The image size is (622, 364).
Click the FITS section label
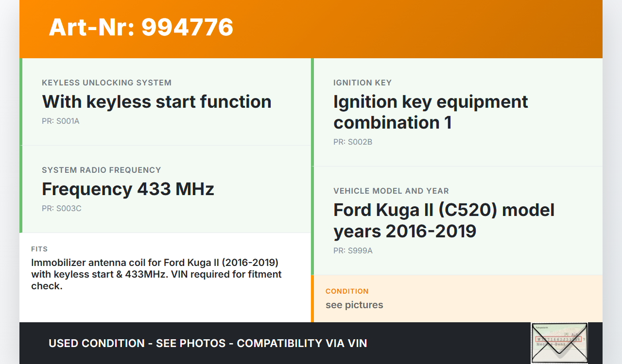pyautogui.click(x=39, y=249)
